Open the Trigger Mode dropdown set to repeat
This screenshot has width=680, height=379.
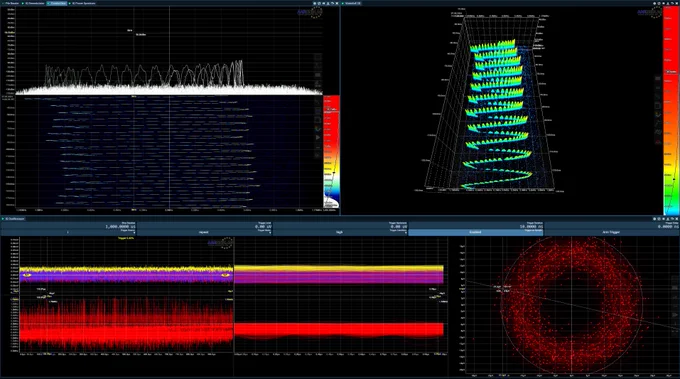point(204,232)
